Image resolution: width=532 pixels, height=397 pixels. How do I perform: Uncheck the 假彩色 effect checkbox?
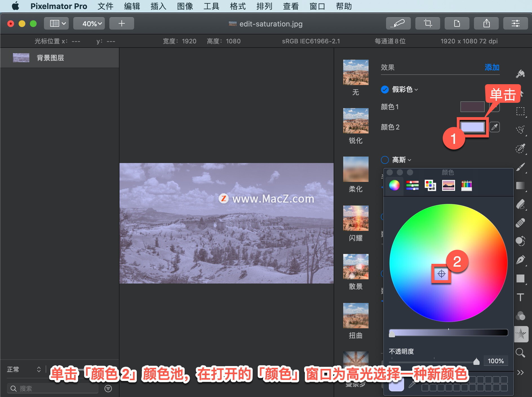click(385, 90)
